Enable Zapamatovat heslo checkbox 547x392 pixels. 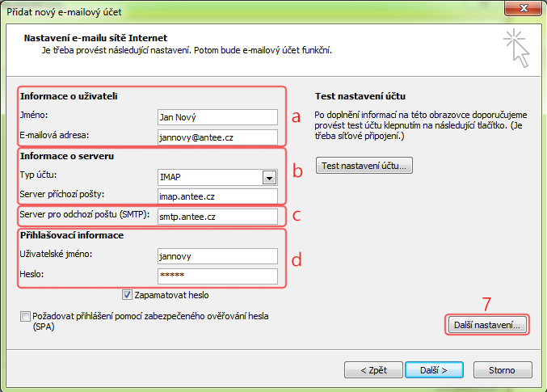(128, 295)
